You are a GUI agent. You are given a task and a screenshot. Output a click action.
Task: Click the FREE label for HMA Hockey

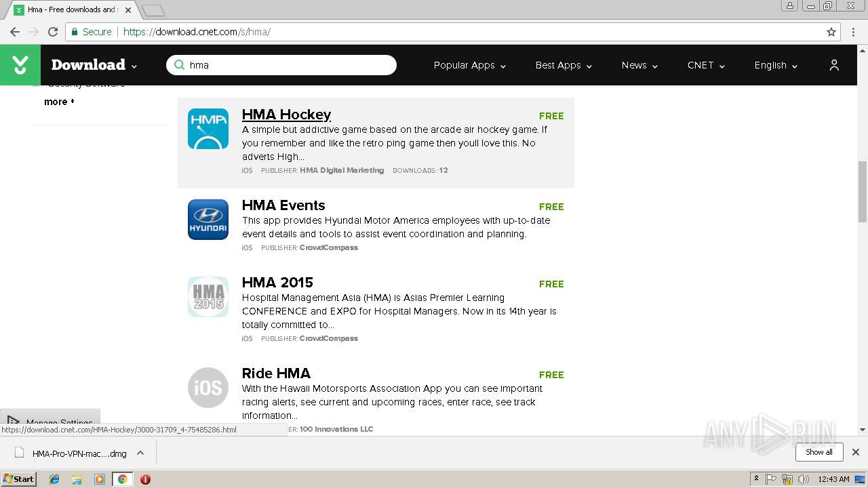tap(551, 116)
